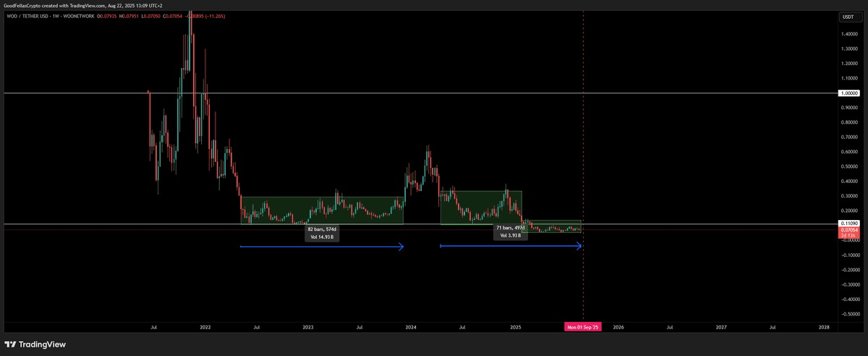Click the Vol 3.93 B volume text
The height and width of the screenshot is (356, 868).
(x=509, y=235)
